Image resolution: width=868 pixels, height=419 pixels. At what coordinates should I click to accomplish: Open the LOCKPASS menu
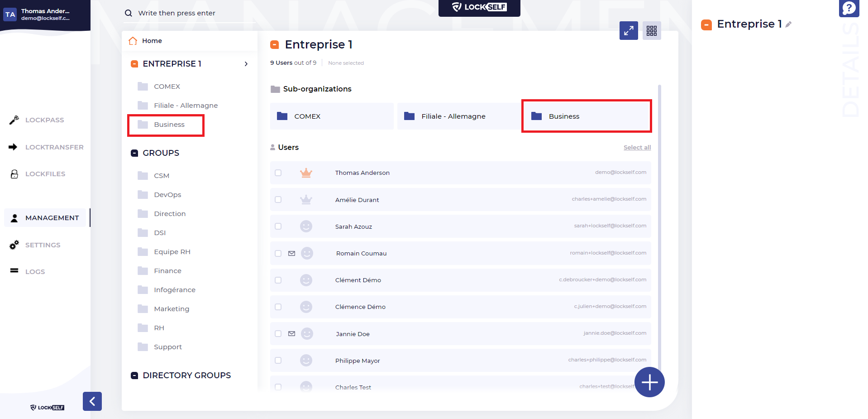click(45, 120)
